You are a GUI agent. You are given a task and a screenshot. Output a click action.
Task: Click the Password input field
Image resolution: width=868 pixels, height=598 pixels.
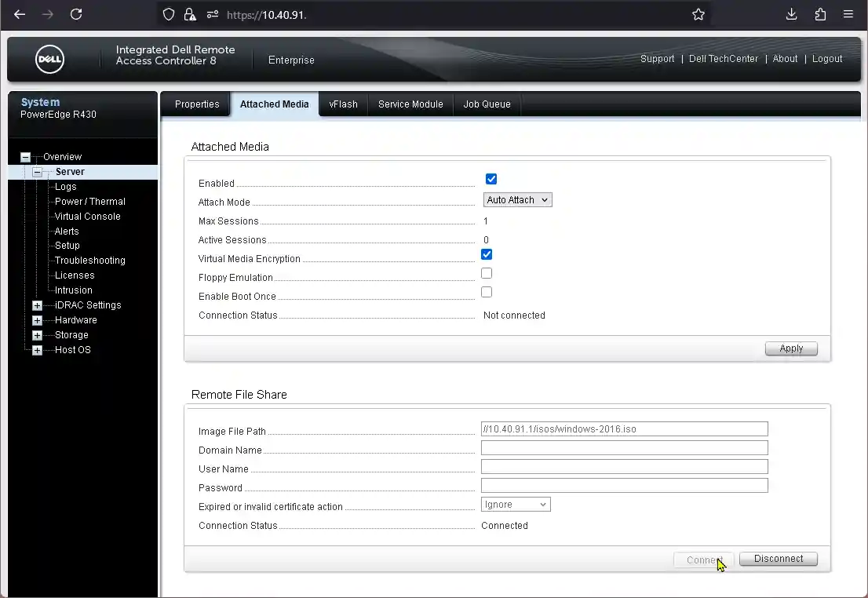(625, 486)
